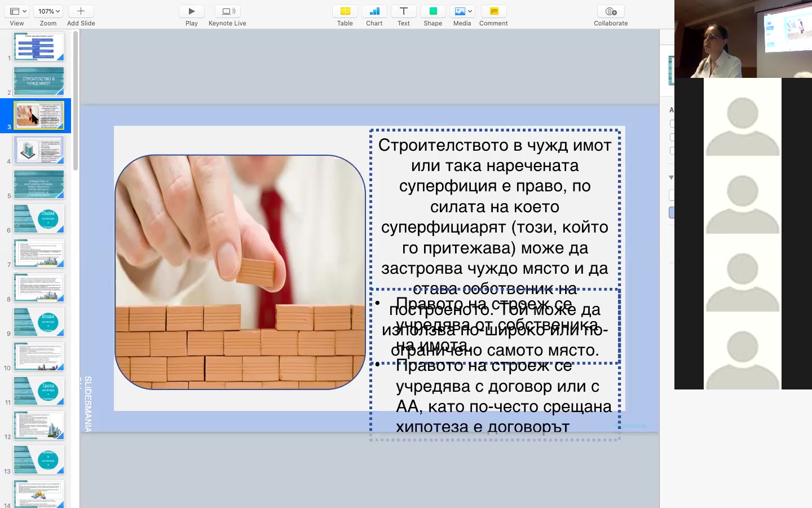Click the Add Slide plus icon

81,11
